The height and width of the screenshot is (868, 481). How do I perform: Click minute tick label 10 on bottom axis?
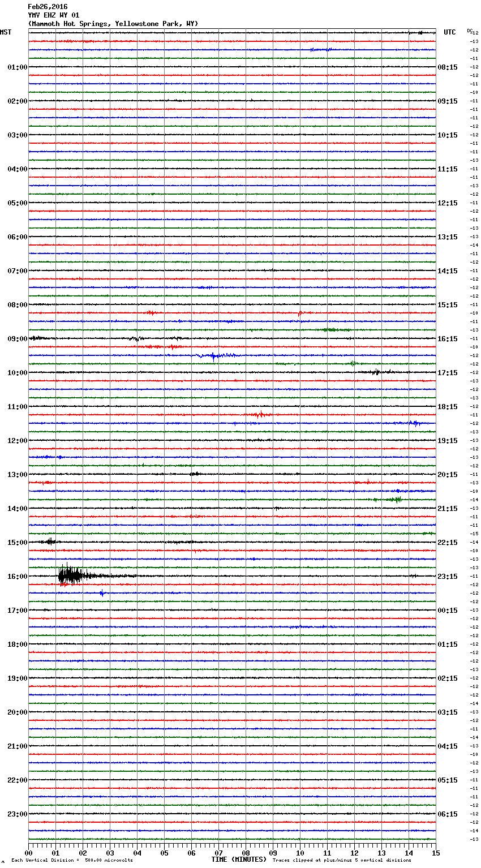(300, 853)
